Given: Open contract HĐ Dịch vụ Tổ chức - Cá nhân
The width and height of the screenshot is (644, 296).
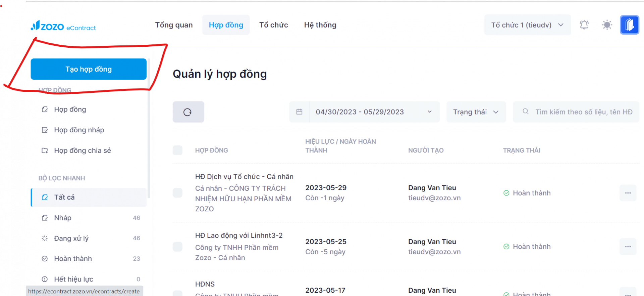Looking at the screenshot, I should (x=244, y=177).
